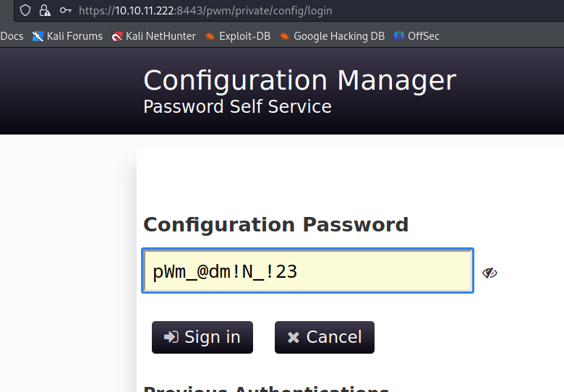The width and height of the screenshot is (564, 392).
Task: Click the Previous Authentications heading
Action: [x=266, y=388]
